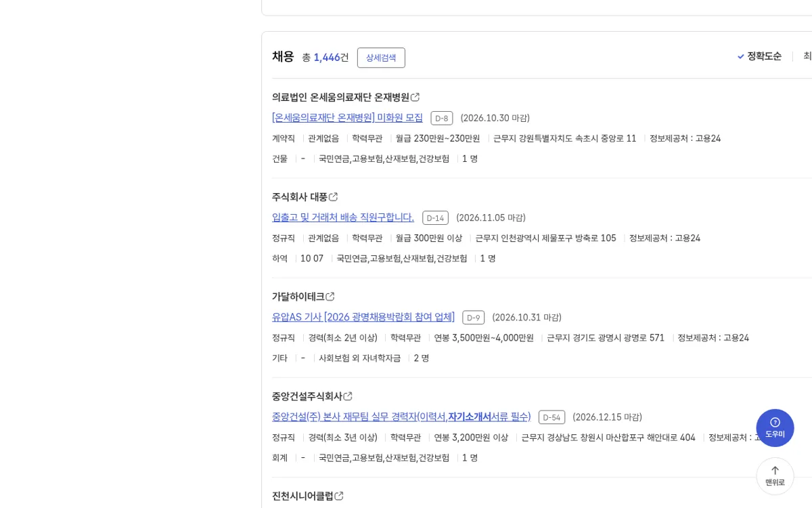Open 중앙건설(주) 본사 재무팀 실무 경력자 posting
The width and height of the screenshot is (812, 508).
point(401,417)
